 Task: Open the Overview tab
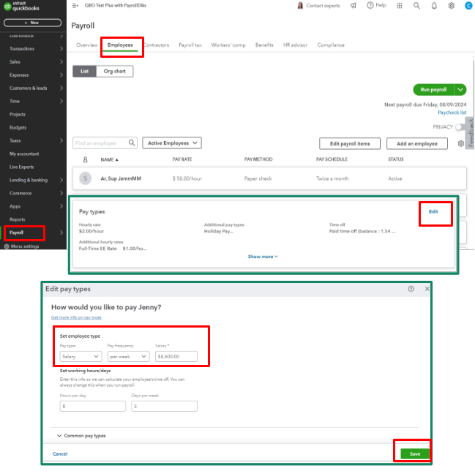coord(87,45)
